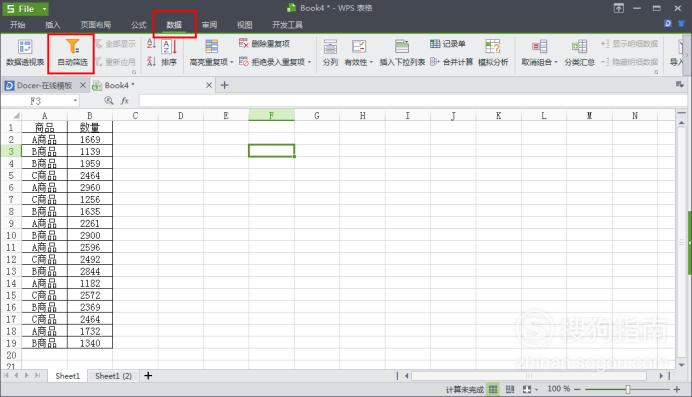This screenshot has width=692, height=397.
Task: Click the blue D Docer icon at top right
Action: 668,23
